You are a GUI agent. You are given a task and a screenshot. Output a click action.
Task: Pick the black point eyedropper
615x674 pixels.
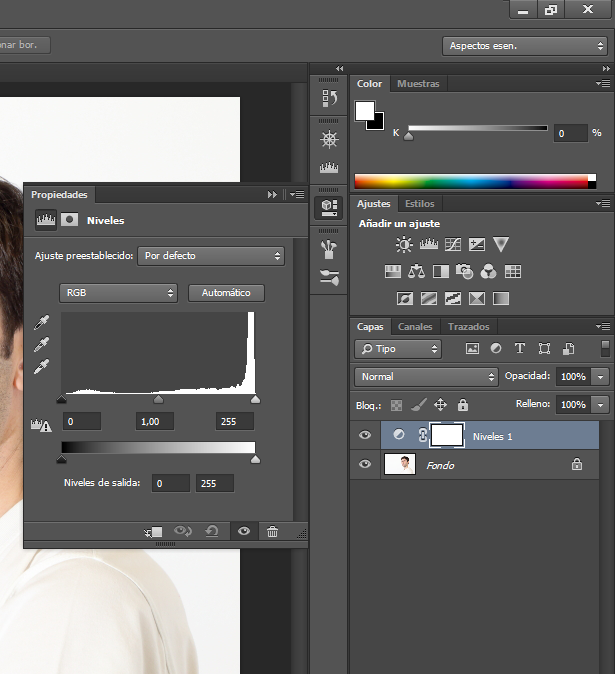tap(41, 322)
